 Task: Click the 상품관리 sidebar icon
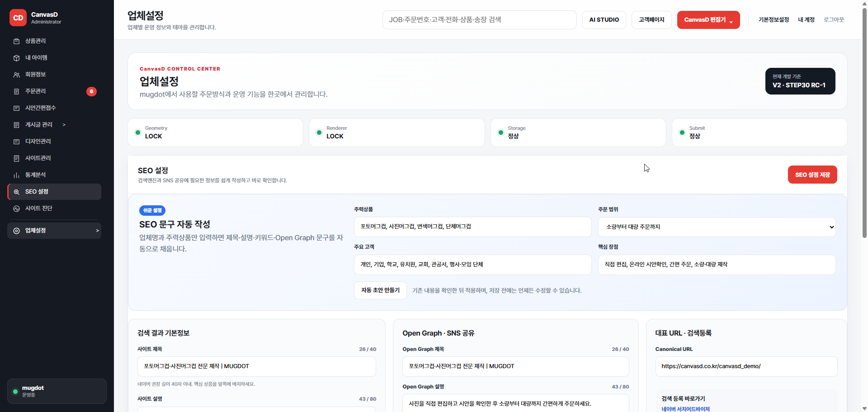click(17, 41)
